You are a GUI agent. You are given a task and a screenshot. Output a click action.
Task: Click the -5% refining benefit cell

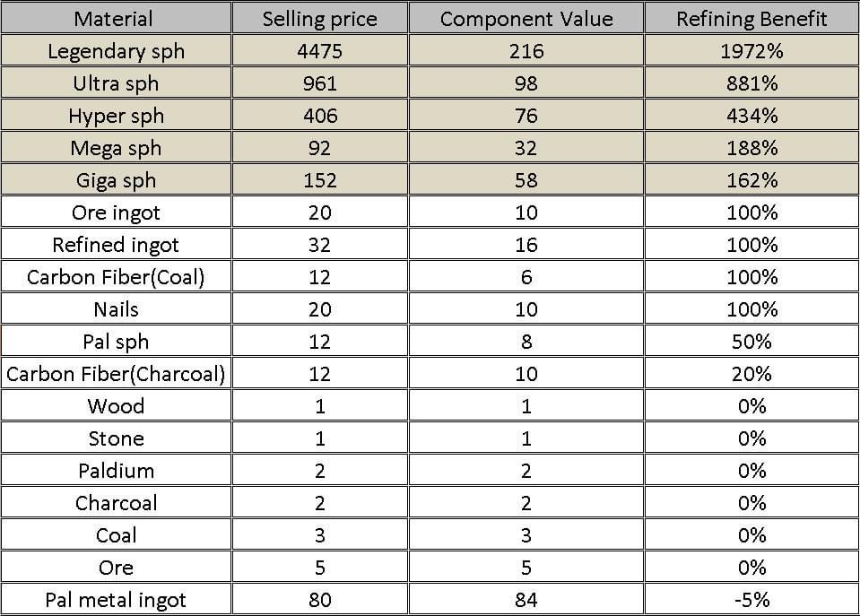(x=751, y=600)
